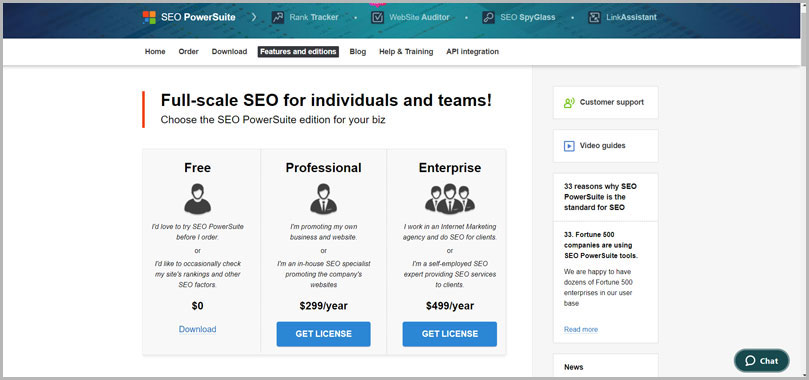Go to the Home menu item
Screen dimensions: 809x380
click(155, 52)
